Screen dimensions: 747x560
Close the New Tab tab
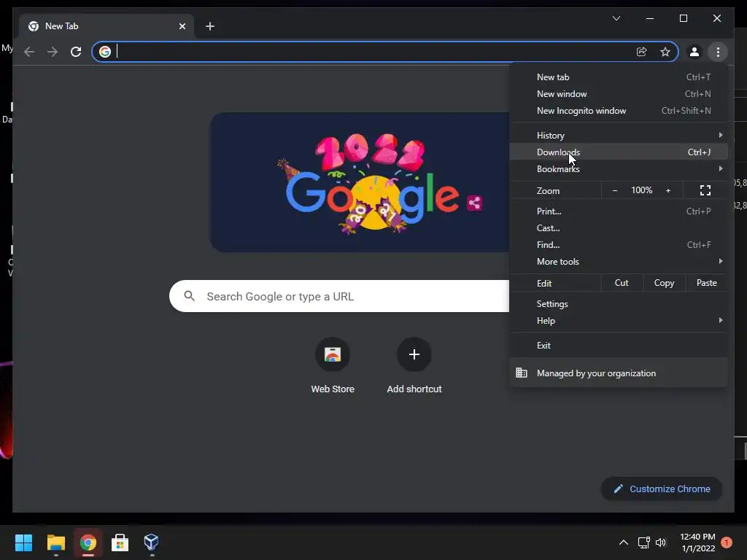point(182,26)
